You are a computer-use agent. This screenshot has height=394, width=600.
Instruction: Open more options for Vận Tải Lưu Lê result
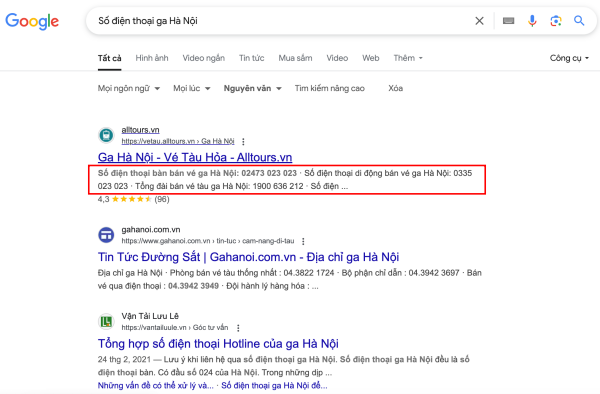pos(238,328)
